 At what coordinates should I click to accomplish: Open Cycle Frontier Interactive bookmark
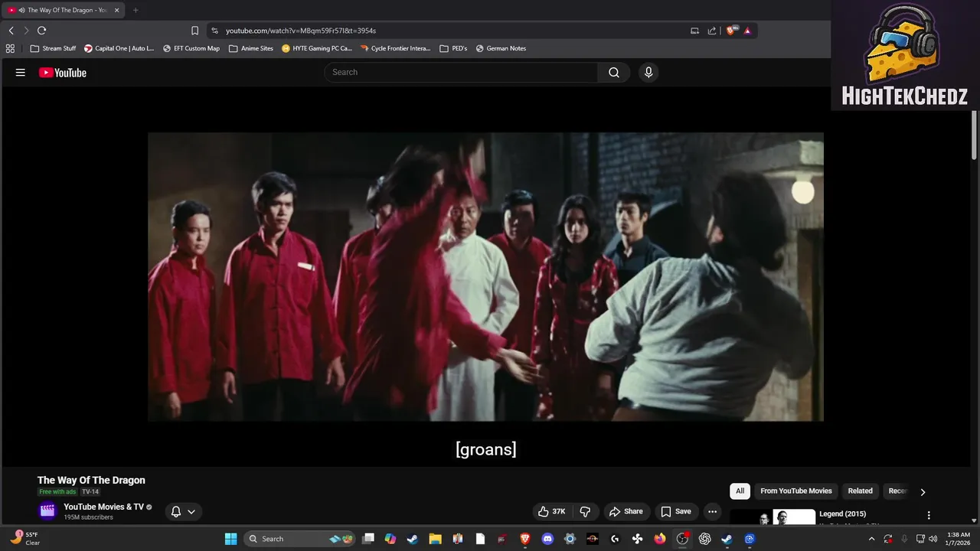pyautogui.click(x=396, y=48)
